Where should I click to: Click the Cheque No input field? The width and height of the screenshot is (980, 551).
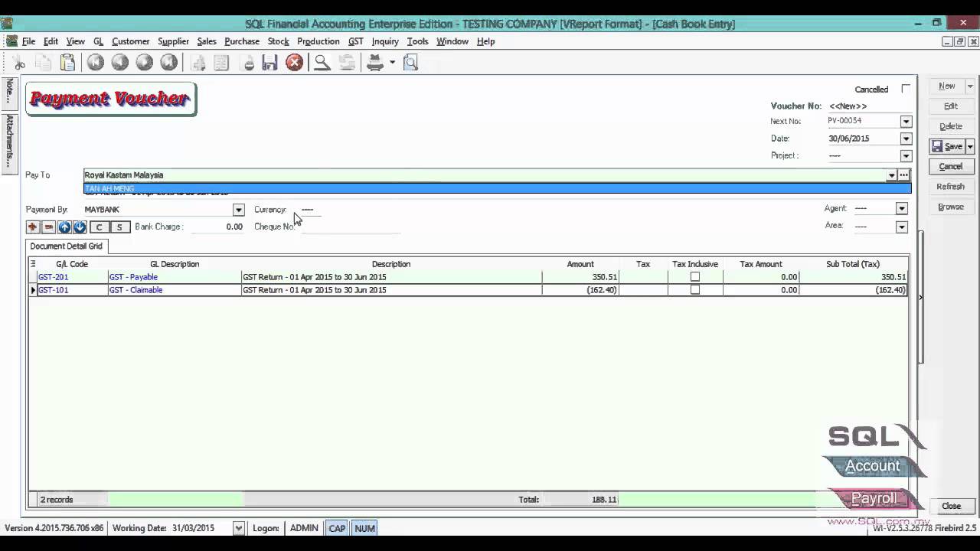click(351, 227)
